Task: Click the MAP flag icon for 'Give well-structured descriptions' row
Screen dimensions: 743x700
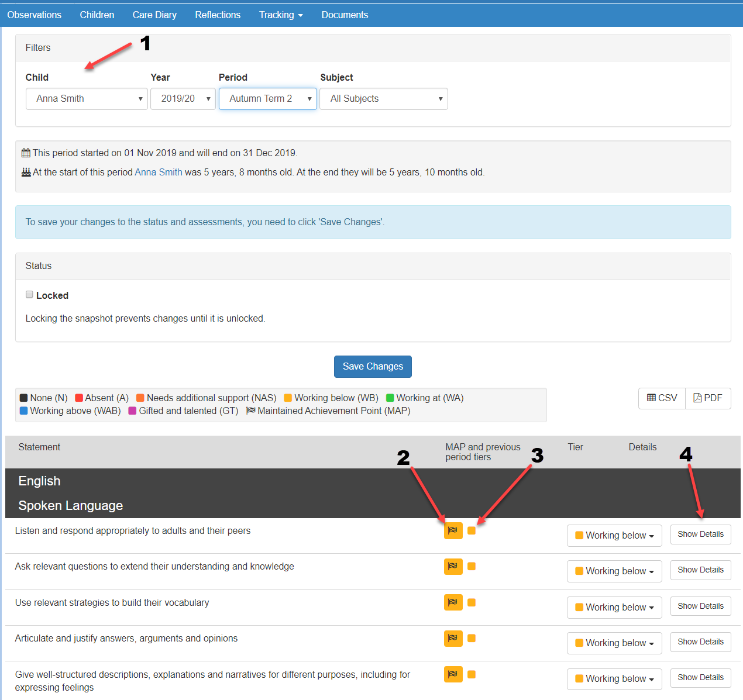Action: [453, 674]
